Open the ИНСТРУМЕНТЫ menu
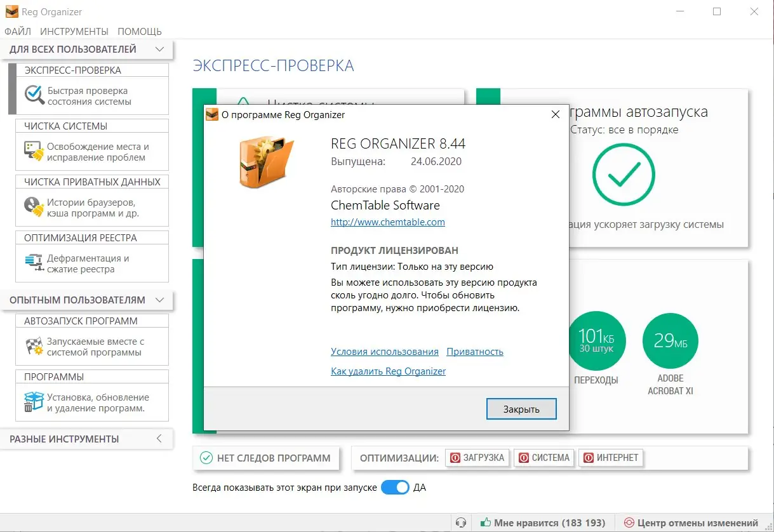774x532 pixels. click(x=74, y=31)
